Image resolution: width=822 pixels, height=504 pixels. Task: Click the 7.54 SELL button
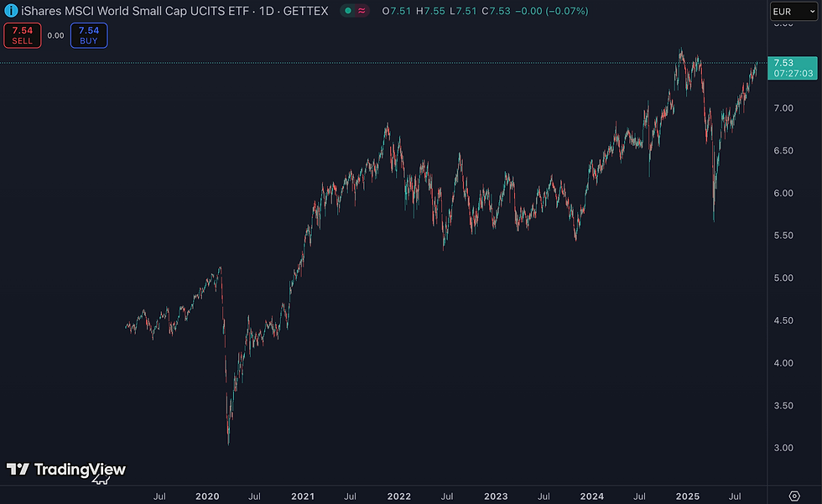[23, 35]
